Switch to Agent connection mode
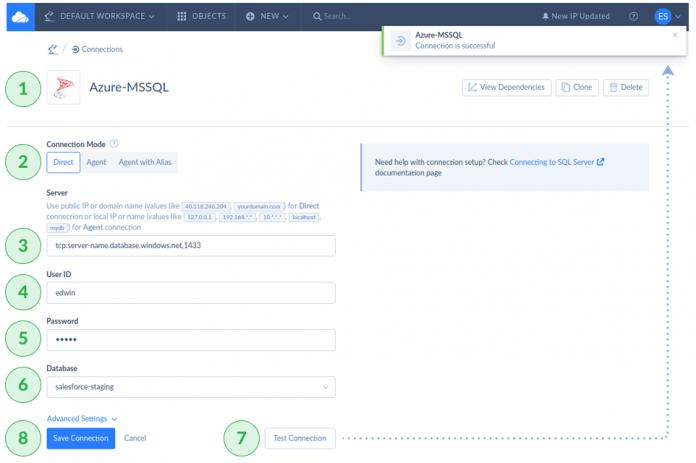Screen dimensions: 696x463 point(97,163)
